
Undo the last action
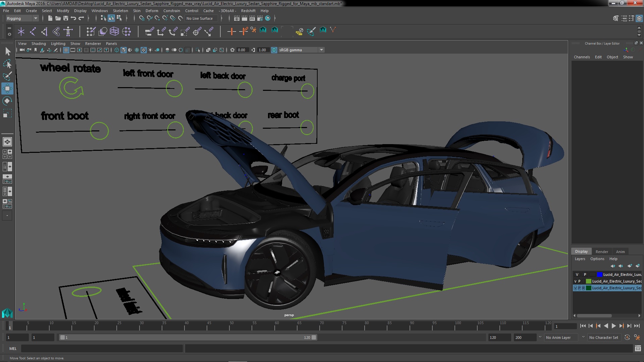[73, 18]
